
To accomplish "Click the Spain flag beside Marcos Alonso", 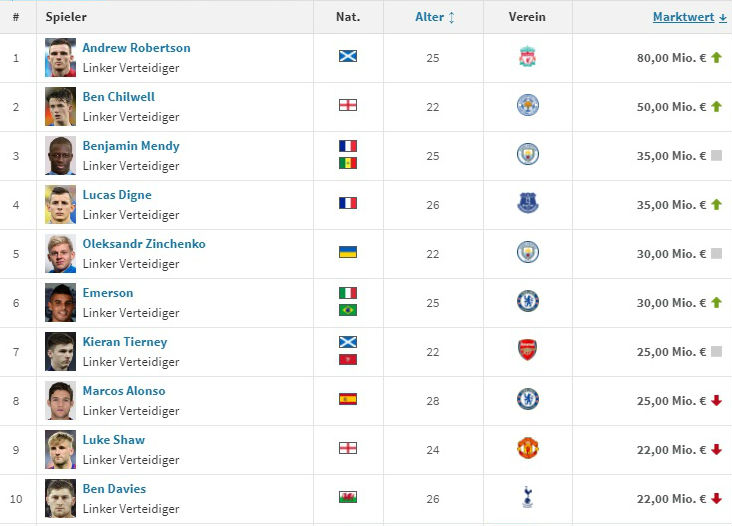I will 347,399.
